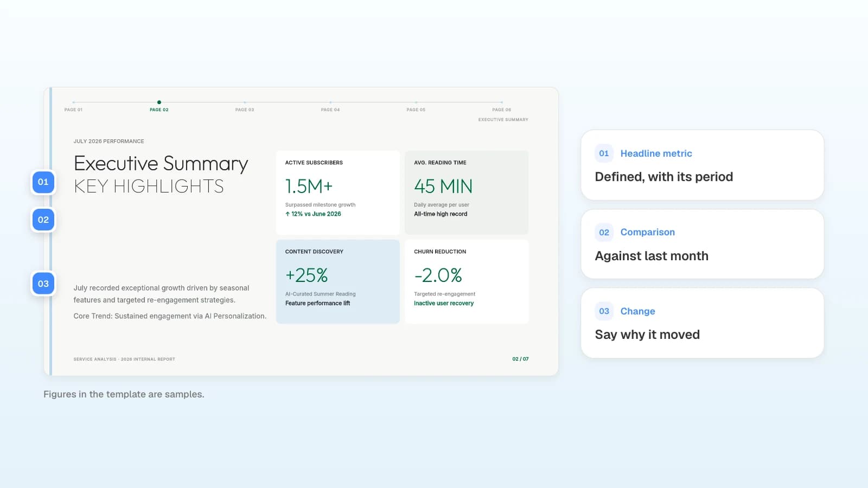
Task: Click the Active Subscribers 1.5M+ card
Action: click(x=337, y=192)
